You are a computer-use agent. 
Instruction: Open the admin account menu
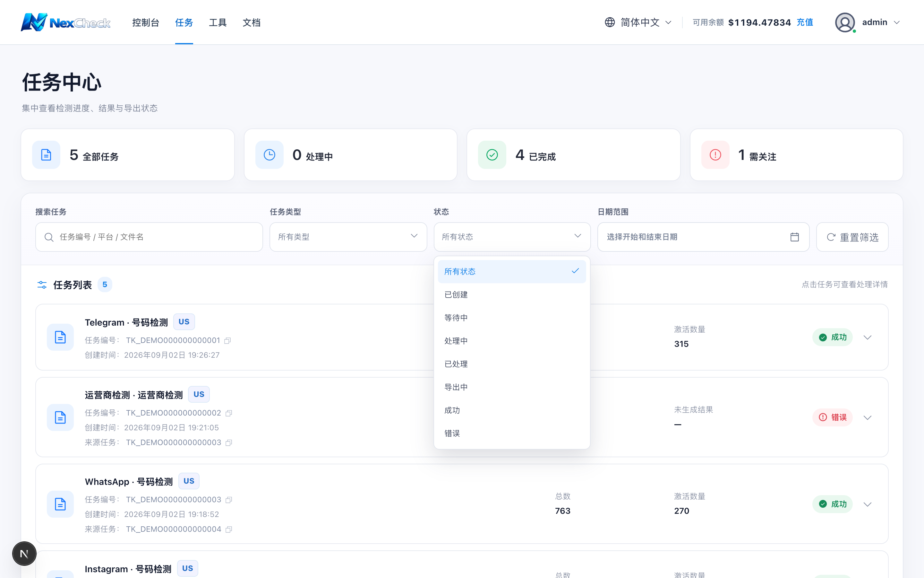coord(868,22)
